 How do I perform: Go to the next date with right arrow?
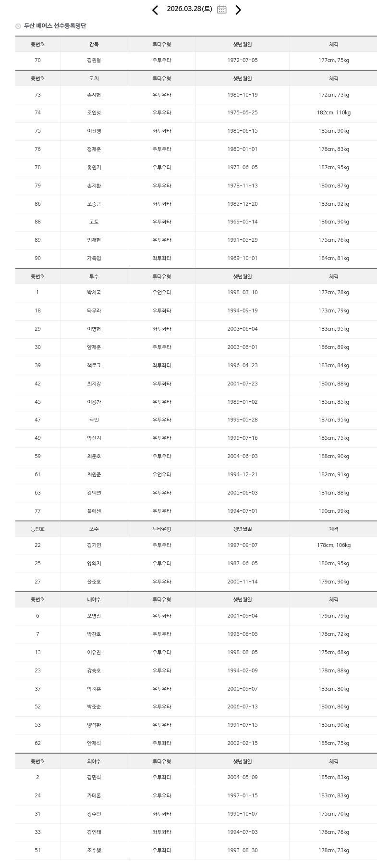(238, 10)
